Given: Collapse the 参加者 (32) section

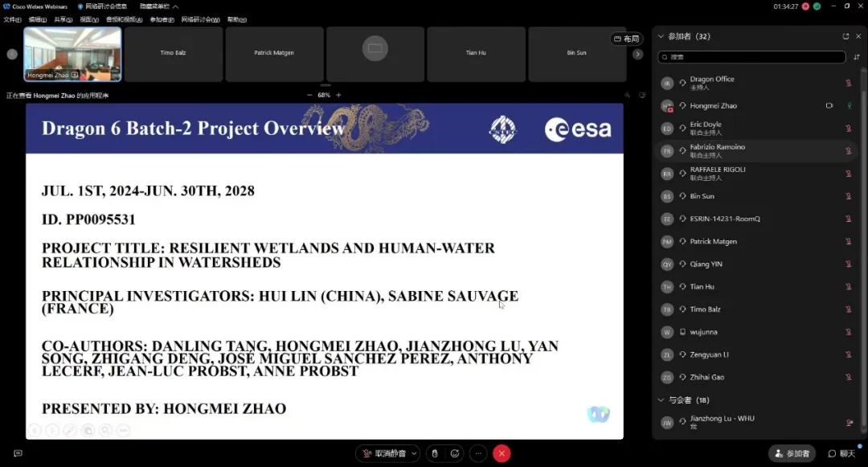Looking at the screenshot, I should click(661, 36).
